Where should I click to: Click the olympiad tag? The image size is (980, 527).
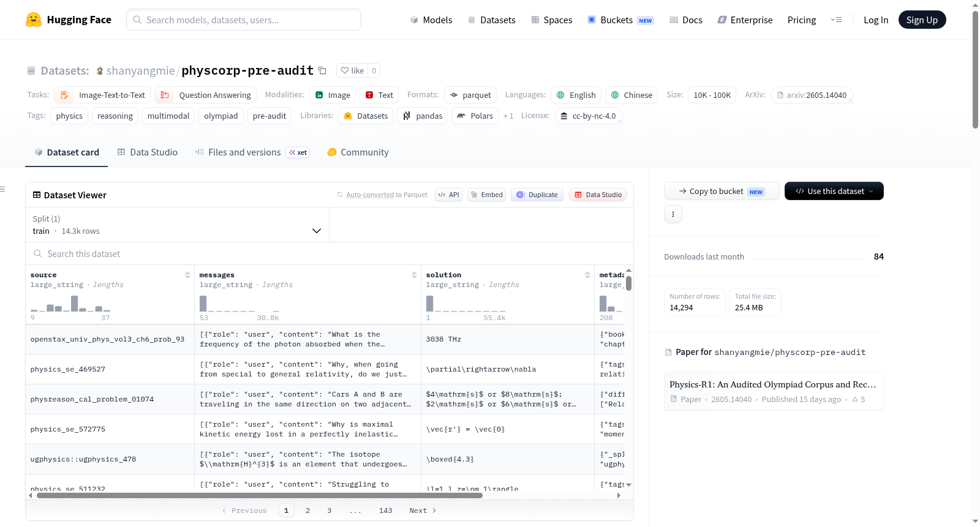coord(221,116)
